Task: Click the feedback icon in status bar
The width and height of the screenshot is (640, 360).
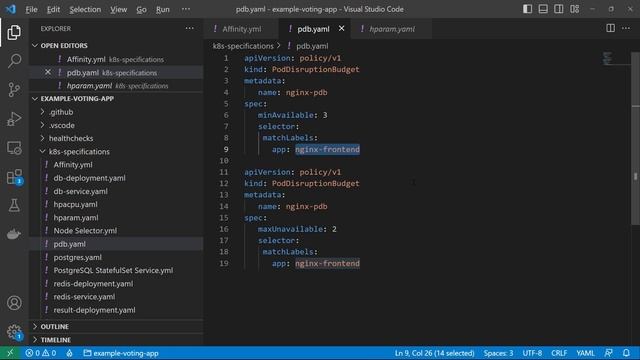Action: click(x=609, y=353)
